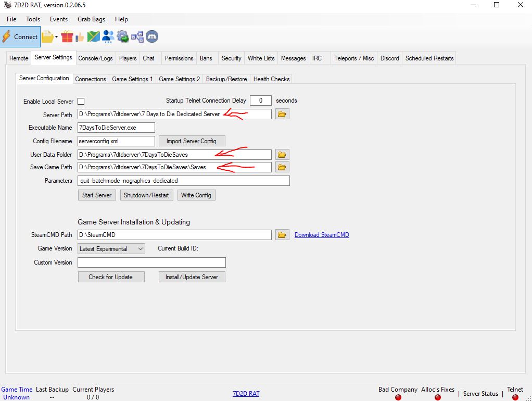Image resolution: width=532 pixels, height=401 pixels.
Task: Click the Alloc's Fixes red status indicator
Action: 438,397
